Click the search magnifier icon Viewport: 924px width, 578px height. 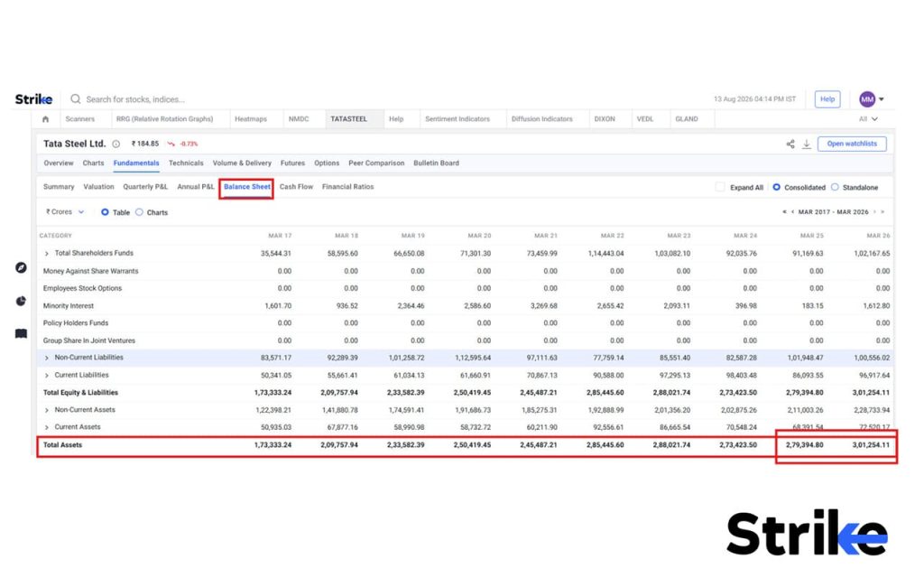pyautogui.click(x=76, y=99)
